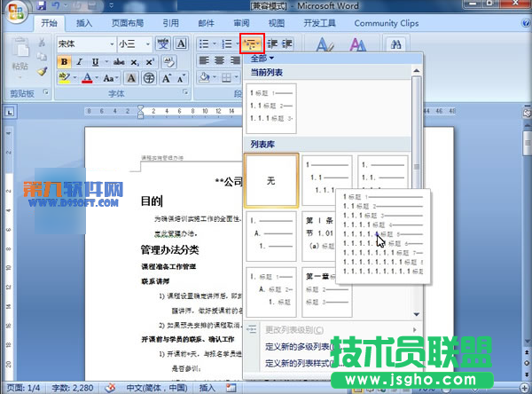Image resolution: width=532 pixels, height=394 pixels.
Task: Apply the phonetic guide (wén) icon
Action: click(163, 43)
